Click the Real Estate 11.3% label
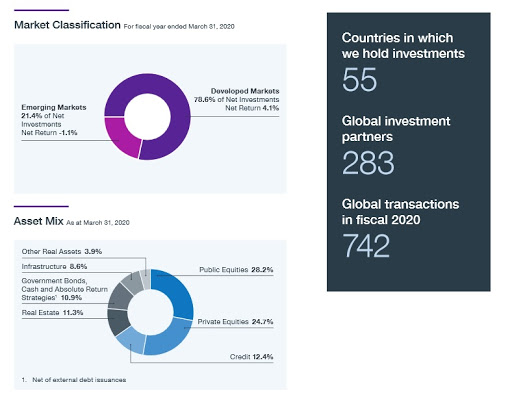The height and width of the screenshot is (408, 512). 52,313
